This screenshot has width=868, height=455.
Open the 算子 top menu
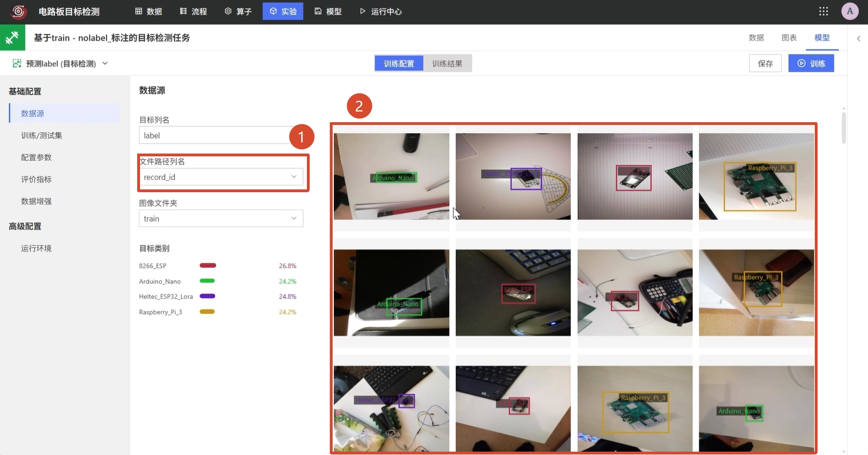238,11
